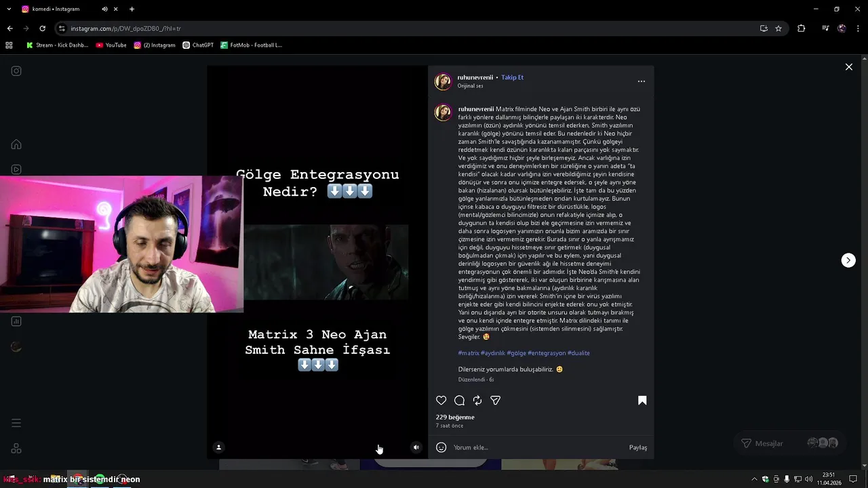Open the #matrix hashtag
Image resolution: width=868 pixels, height=488 pixels.
click(469, 353)
